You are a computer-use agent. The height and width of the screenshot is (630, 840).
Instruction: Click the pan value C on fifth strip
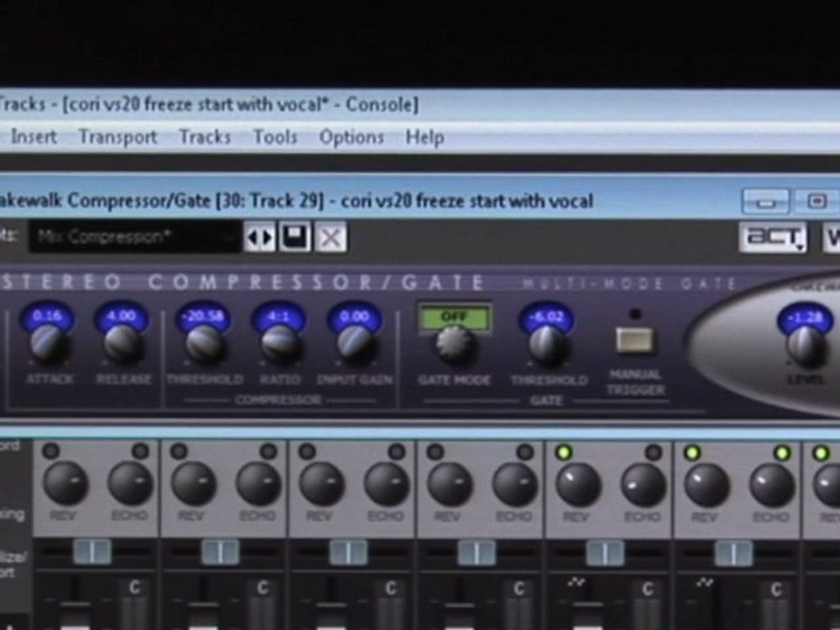pyautogui.click(x=647, y=589)
